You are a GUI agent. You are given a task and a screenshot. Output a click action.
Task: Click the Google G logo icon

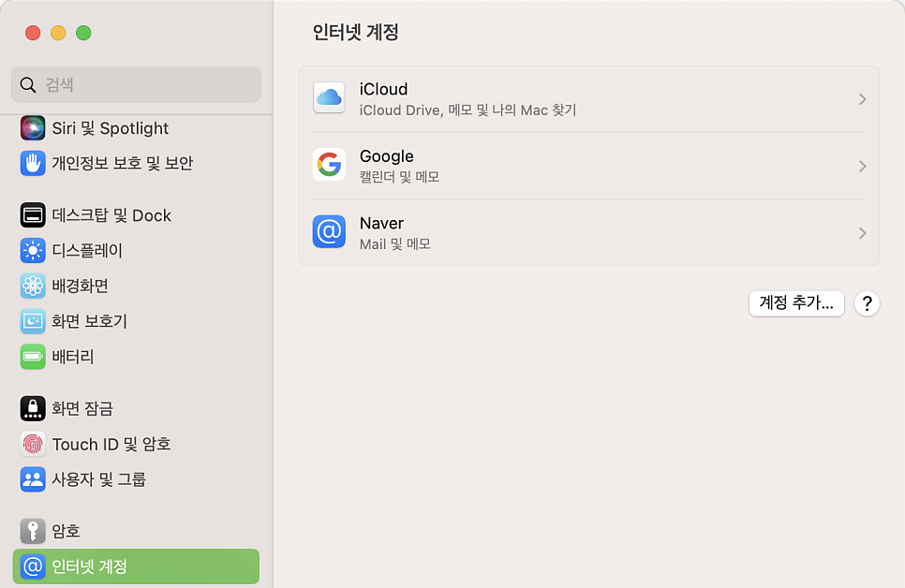click(x=329, y=165)
